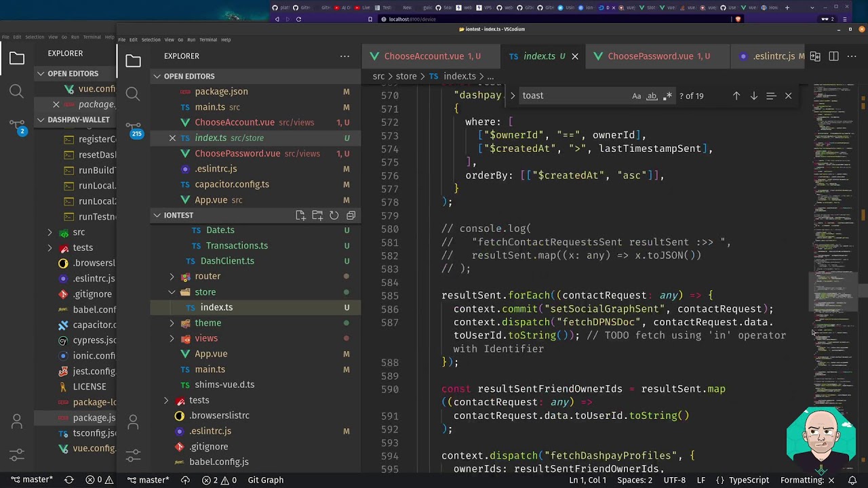Screen dimensions: 868x488
Task: Expand tests folder in IONTEST tree
Action: coord(199,400)
